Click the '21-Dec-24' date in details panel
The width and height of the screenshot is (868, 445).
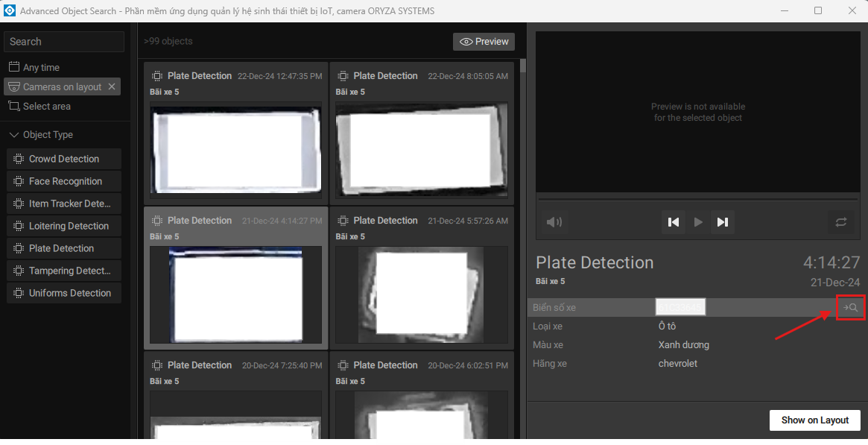pos(835,283)
